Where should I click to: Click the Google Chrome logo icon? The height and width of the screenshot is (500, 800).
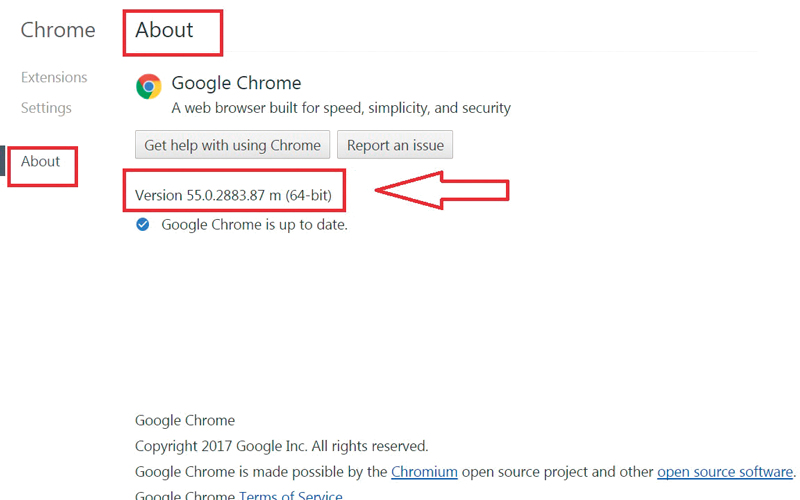[148, 87]
